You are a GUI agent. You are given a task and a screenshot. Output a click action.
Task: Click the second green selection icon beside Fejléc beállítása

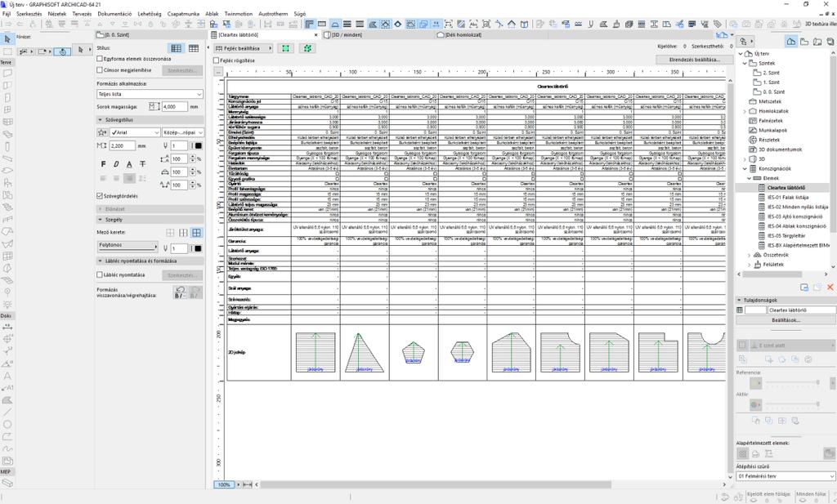coord(307,48)
